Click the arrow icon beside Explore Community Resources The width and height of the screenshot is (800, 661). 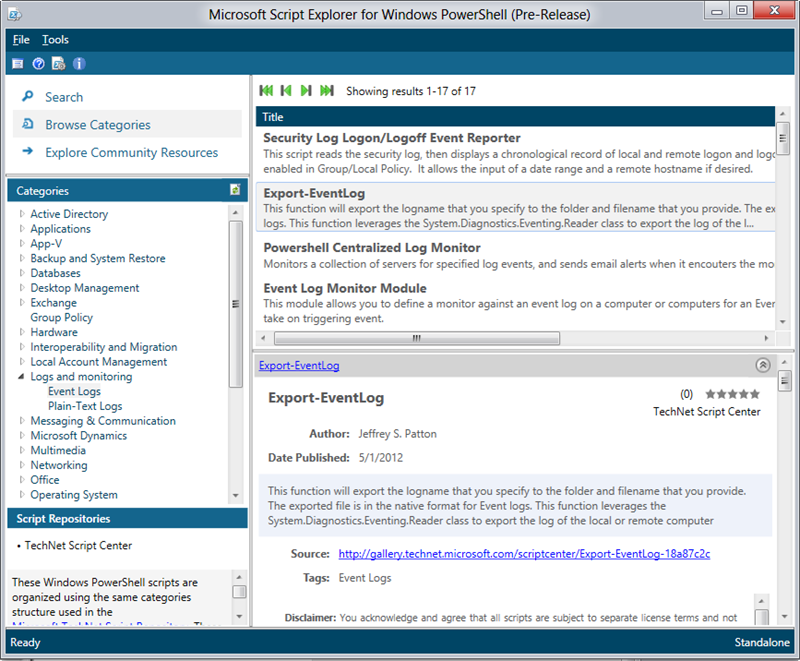(28, 151)
